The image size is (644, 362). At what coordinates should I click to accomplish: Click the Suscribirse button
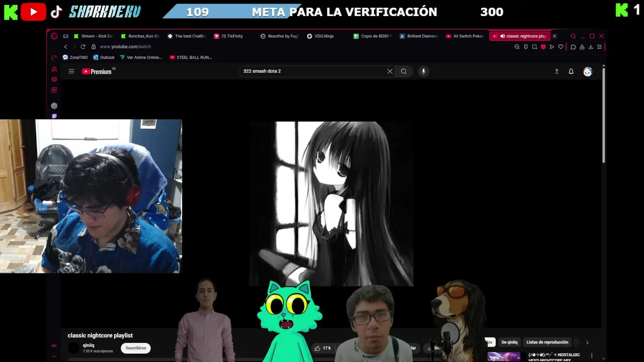coord(136,348)
